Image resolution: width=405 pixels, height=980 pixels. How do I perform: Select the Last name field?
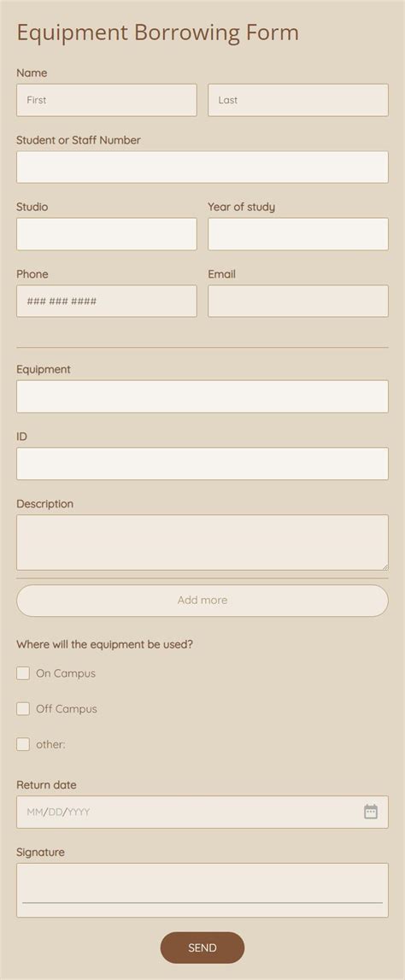[298, 100]
